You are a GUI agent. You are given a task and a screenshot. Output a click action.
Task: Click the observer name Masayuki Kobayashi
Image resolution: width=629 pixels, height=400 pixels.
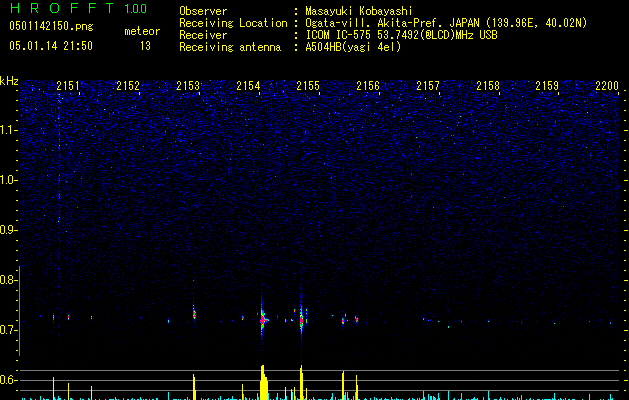coord(359,11)
